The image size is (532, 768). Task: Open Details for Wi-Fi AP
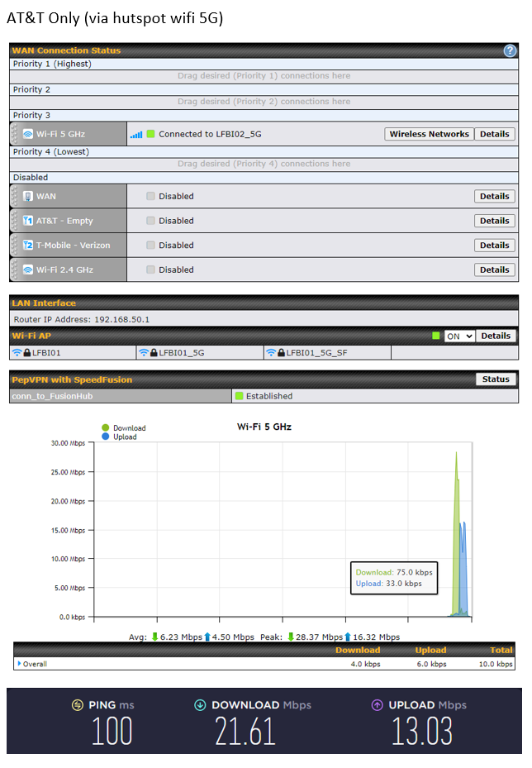[496, 336]
